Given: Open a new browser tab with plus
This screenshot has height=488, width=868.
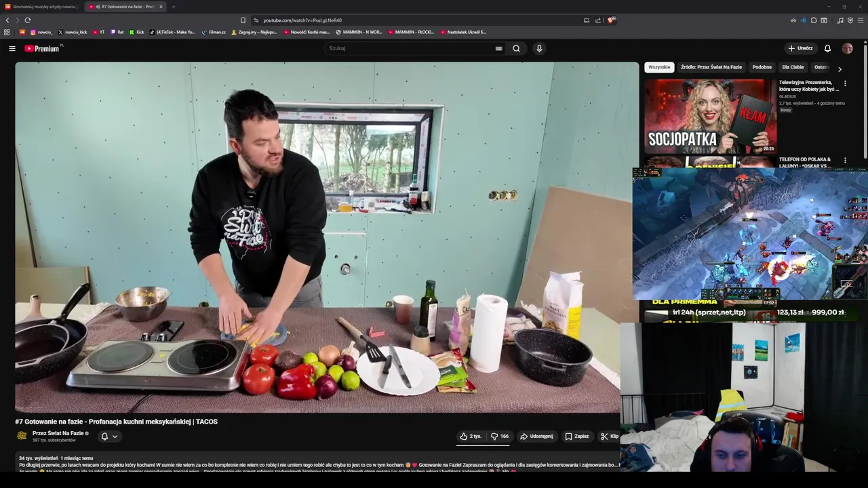Looking at the screenshot, I should click(x=173, y=7).
